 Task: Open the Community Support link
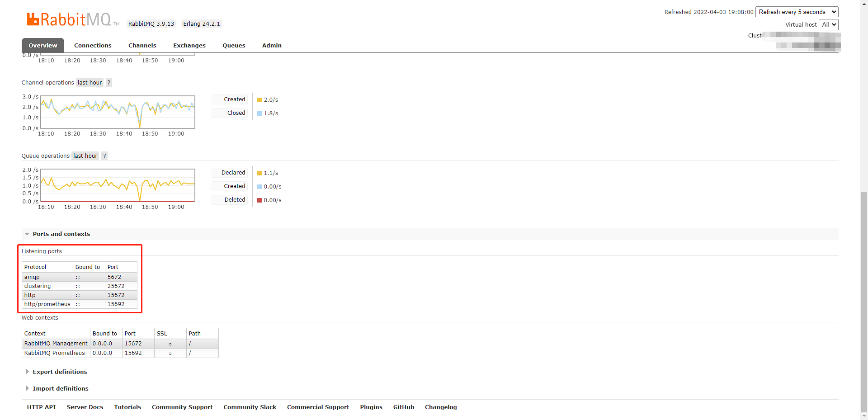(182, 407)
